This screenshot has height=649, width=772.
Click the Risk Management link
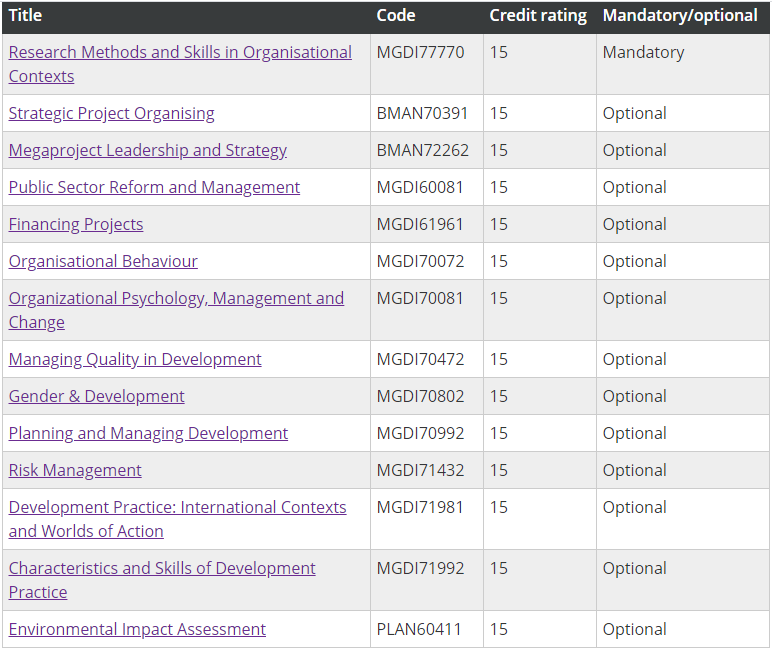click(x=75, y=470)
